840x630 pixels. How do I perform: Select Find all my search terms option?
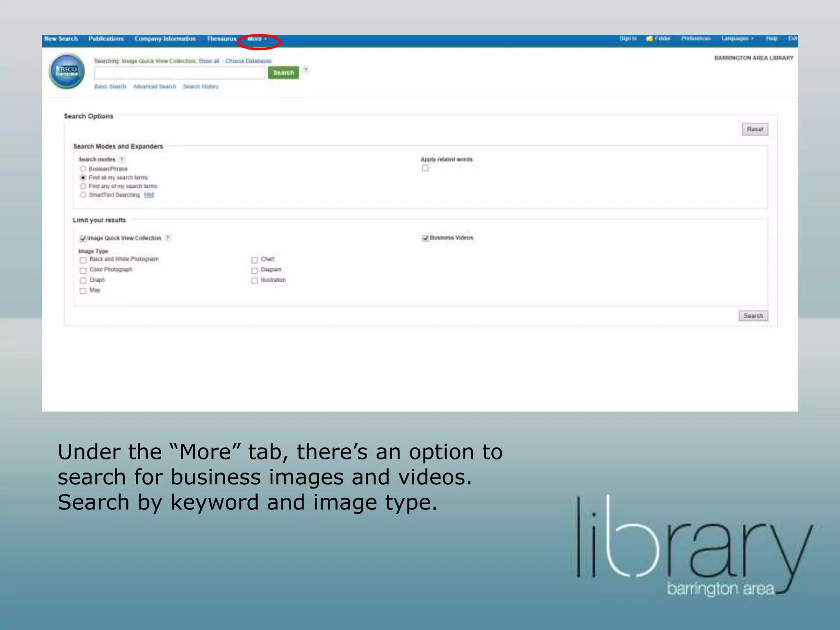[x=83, y=178]
